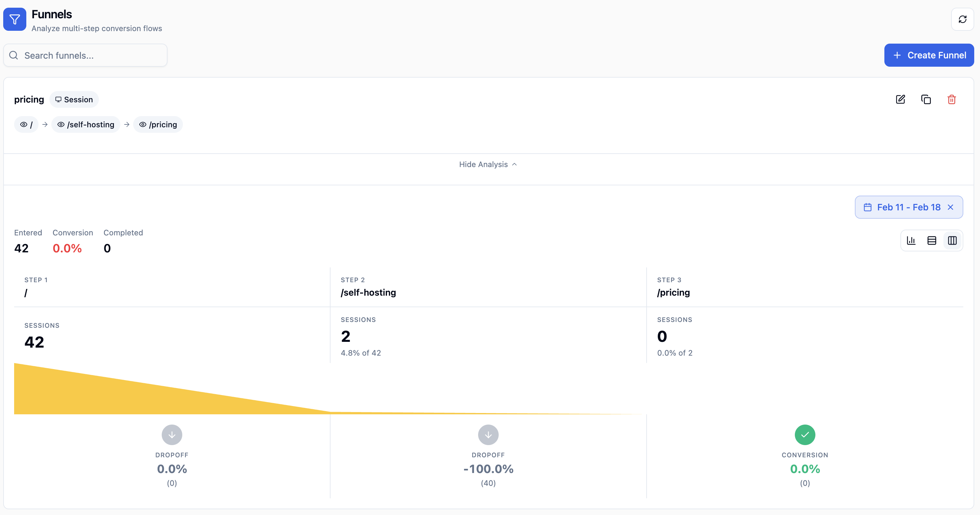Click the '4.8% of 42' text
The width and height of the screenshot is (980, 515).
[361, 353]
